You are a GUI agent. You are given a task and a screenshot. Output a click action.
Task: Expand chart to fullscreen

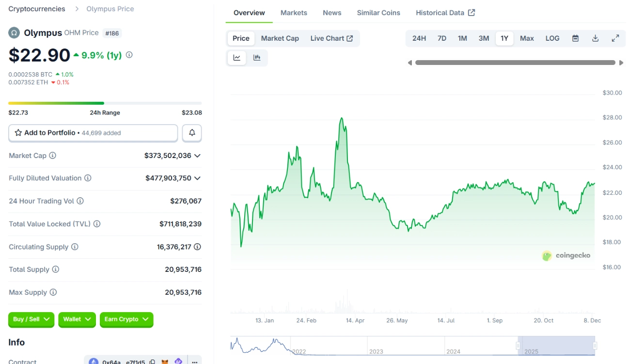pyautogui.click(x=615, y=38)
